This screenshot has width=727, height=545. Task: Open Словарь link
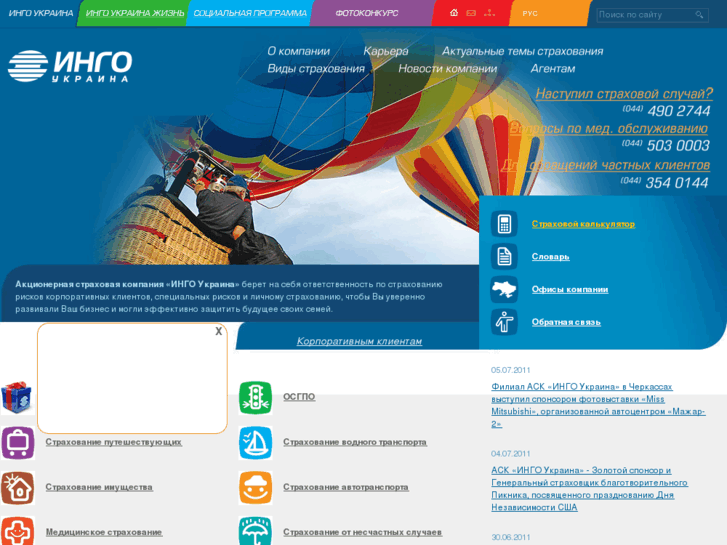click(550, 256)
